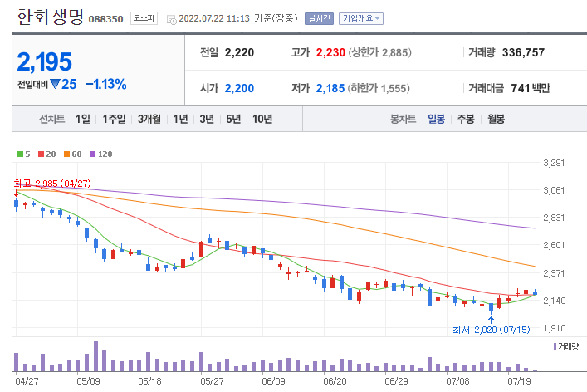Click the 최고 2,985 (04/27) chart annotation
Screen dimensions: 587x392
pyautogui.click(x=52, y=184)
